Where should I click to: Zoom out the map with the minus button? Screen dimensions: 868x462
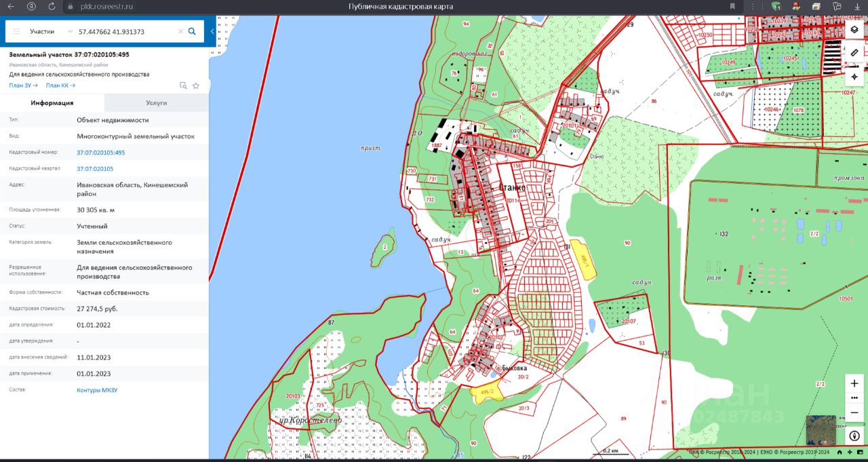point(854,412)
